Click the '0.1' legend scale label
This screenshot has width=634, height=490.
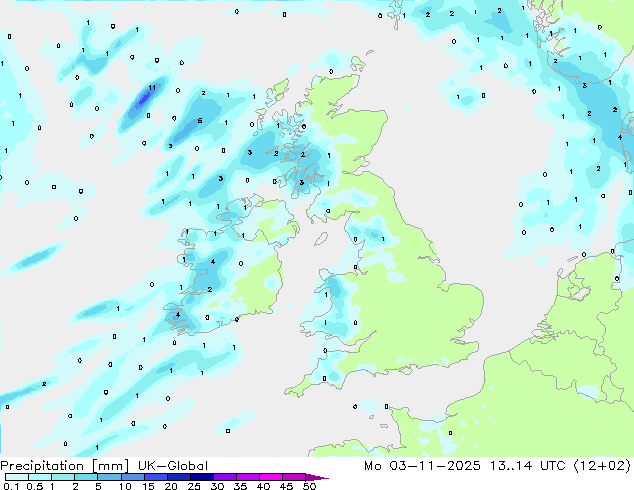(11, 486)
